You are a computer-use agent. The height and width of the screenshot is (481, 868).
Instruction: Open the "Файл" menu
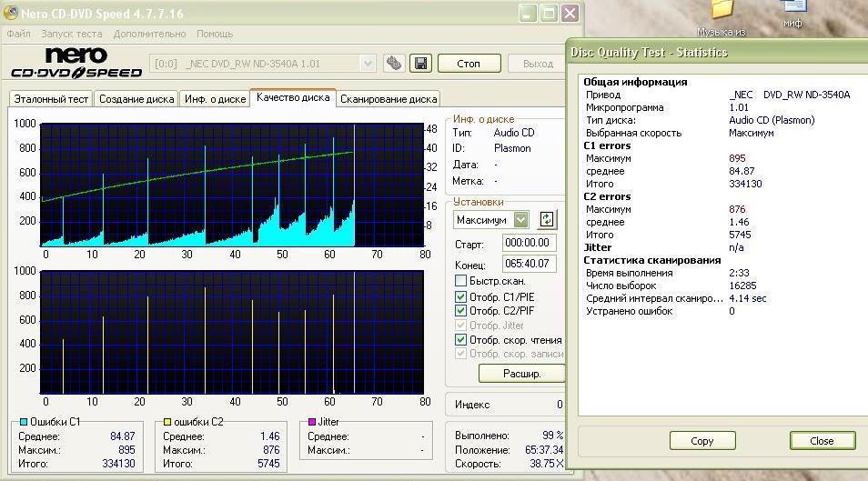click(18, 34)
